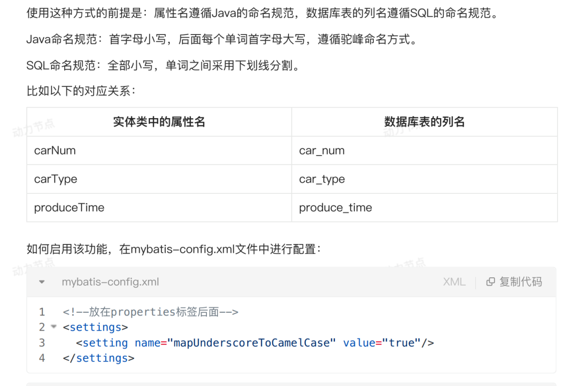
Task: Click the car_type table cell
Action: [322, 179]
